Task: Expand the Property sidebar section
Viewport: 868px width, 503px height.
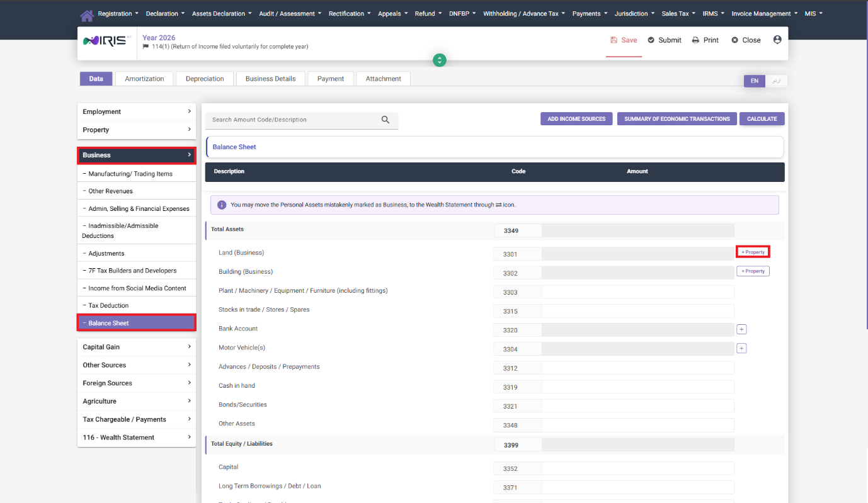Action: tap(137, 130)
